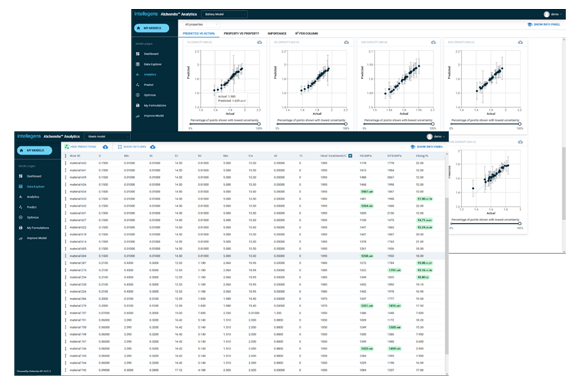Adjust uncertainty slider under lower-row chart
The width and height of the screenshot is (580, 386).
tap(519, 223)
